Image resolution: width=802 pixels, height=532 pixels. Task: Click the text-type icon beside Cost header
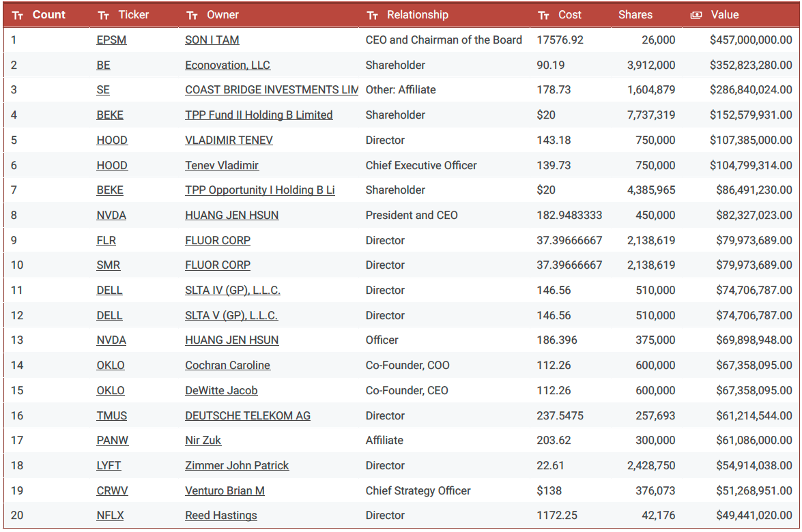pos(543,15)
